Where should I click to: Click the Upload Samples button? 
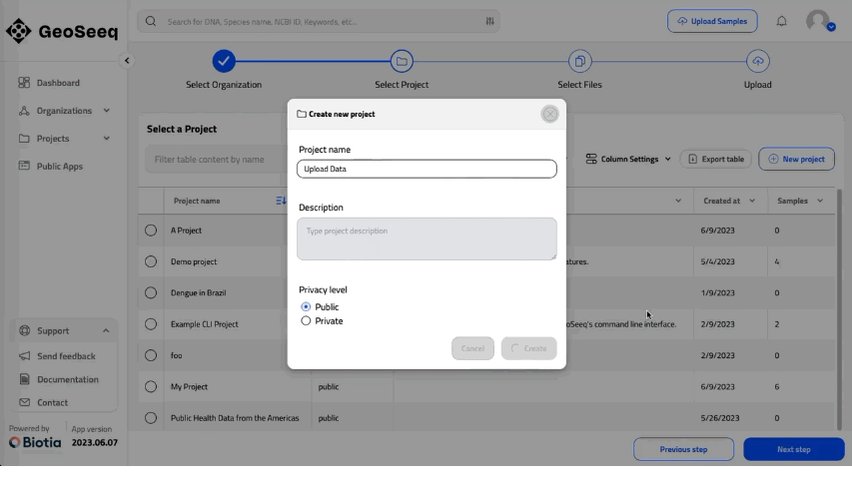(x=712, y=21)
